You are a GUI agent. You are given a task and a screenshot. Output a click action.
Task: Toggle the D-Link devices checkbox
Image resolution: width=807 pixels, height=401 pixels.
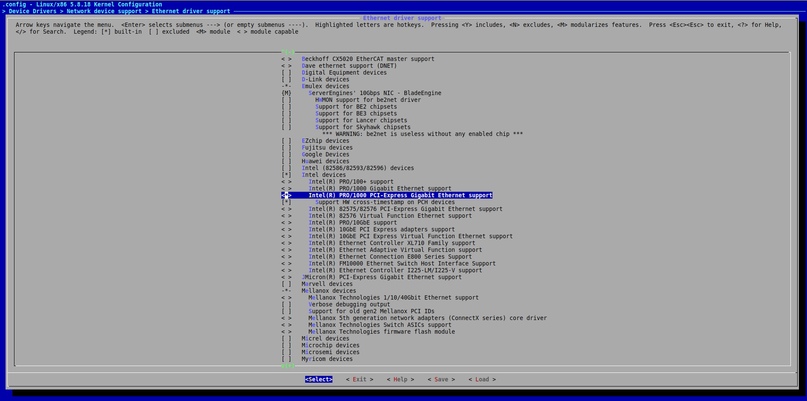click(x=287, y=79)
